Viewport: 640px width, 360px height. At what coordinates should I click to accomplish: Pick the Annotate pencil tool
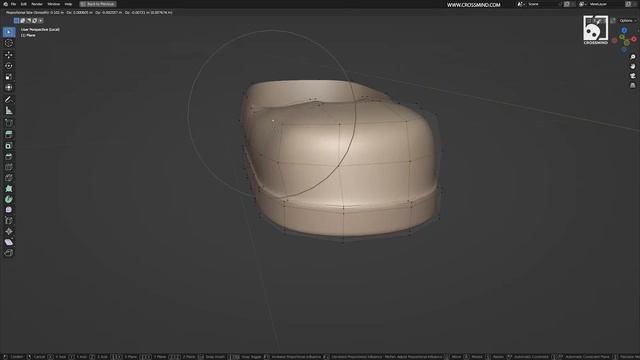pyautogui.click(x=9, y=100)
